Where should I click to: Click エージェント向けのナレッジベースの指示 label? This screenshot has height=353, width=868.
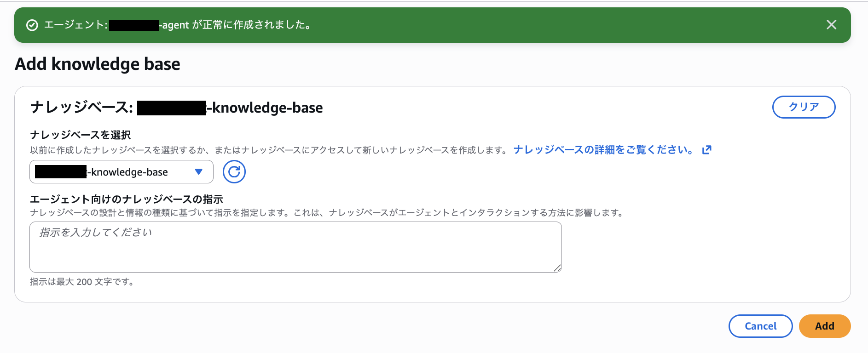coord(127,199)
